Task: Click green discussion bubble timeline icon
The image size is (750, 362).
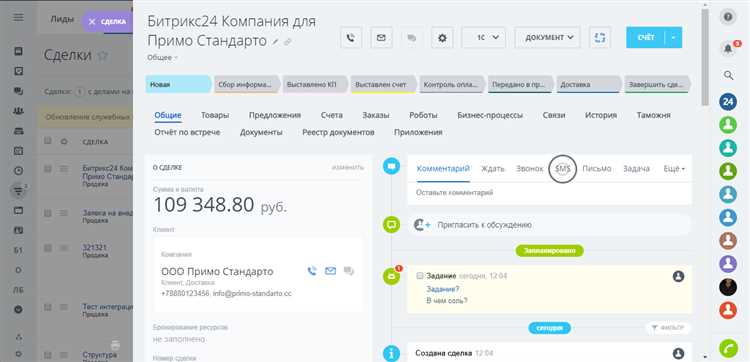Action: (x=392, y=224)
